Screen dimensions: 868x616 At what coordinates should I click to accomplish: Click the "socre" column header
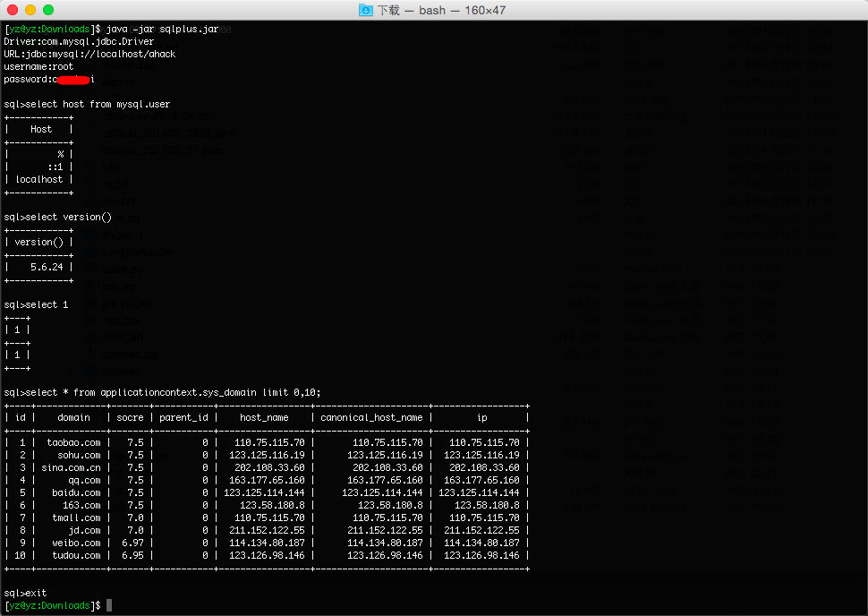tap(130, 417)
